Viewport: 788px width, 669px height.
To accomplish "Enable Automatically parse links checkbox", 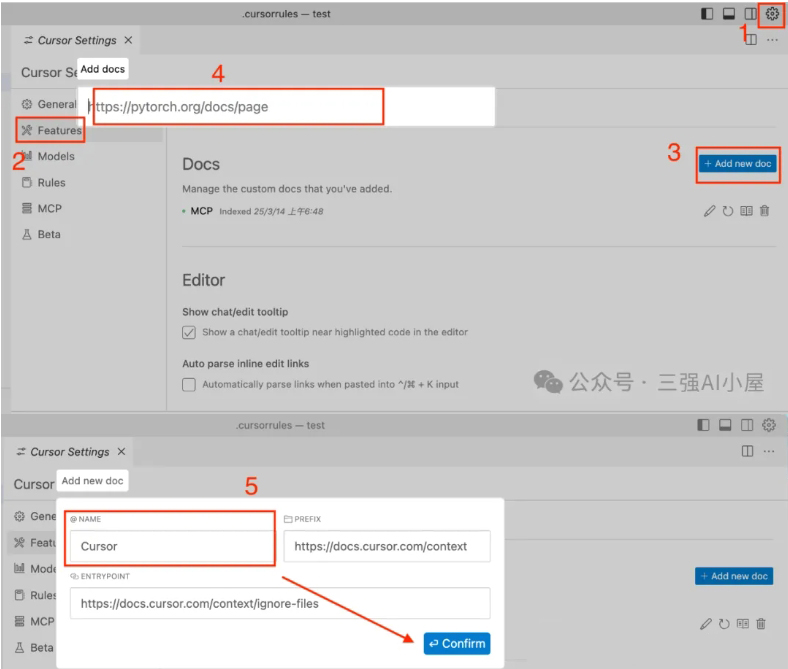I will [x=189, y=384].
